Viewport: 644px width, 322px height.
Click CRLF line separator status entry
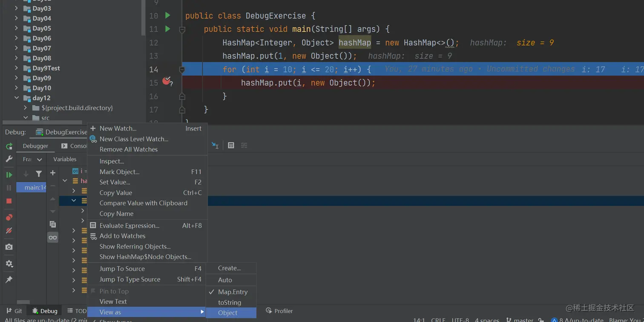[438, 320]
